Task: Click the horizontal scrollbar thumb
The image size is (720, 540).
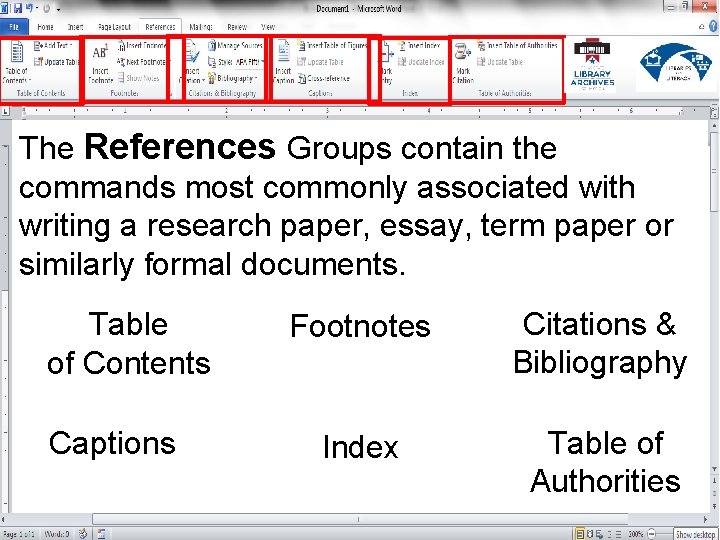Action: tap(360, 519)
